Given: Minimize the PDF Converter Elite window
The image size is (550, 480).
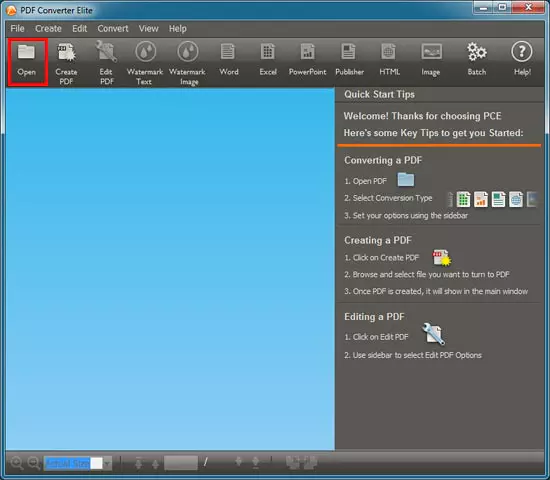Looking at the screenshot, I should 484,7.
